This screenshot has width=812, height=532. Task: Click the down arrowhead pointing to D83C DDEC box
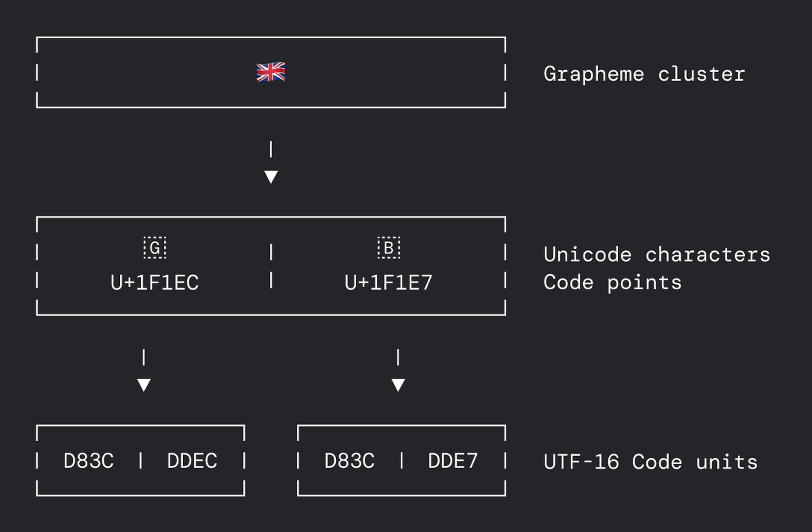(x=144, y=384)
